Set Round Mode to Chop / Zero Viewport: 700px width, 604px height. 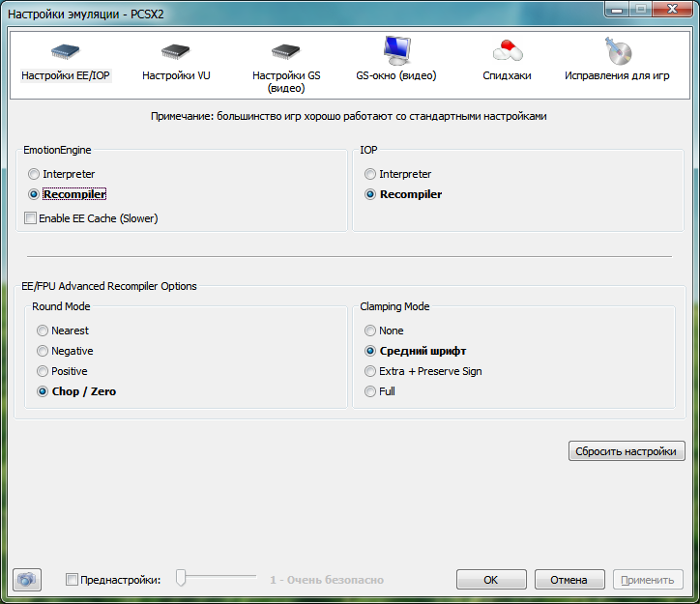[43, 391]
